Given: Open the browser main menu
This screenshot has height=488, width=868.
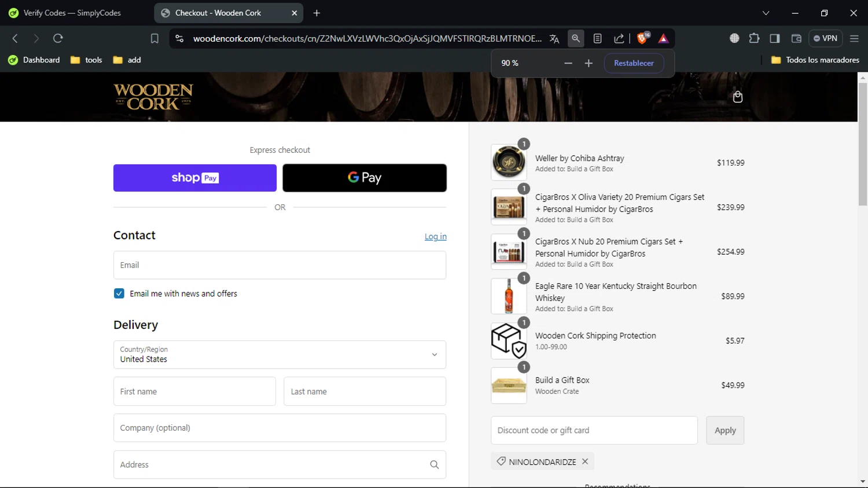Looking at the screenshot, I should pos(854,38).
